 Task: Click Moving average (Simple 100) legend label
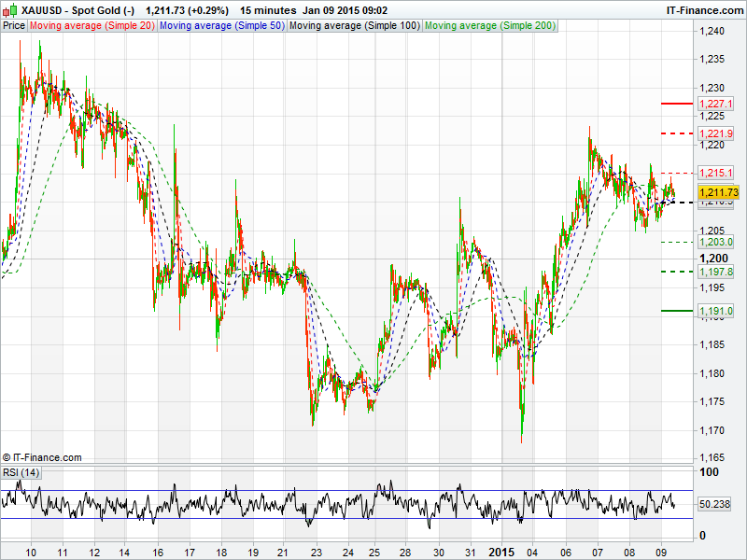pos(354,25)
